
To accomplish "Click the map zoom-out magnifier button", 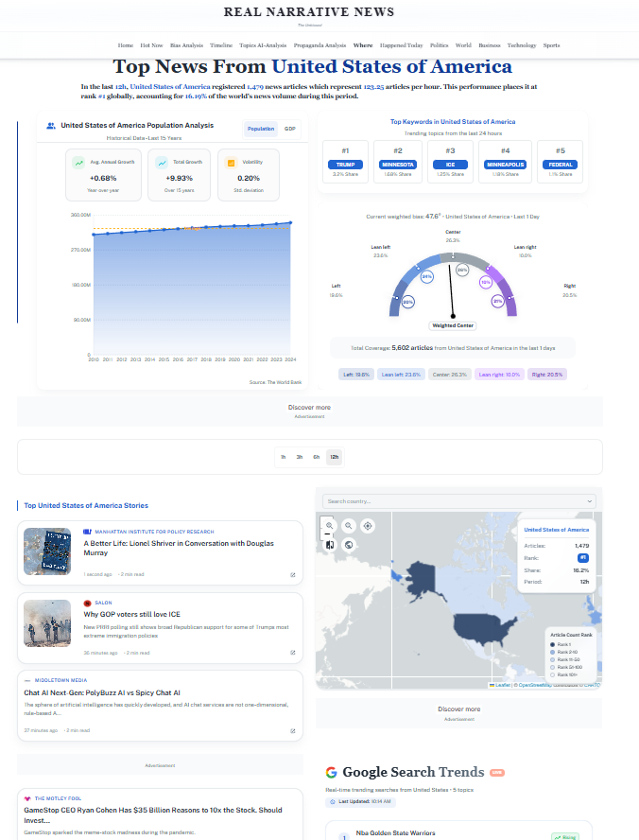I will point(349,526).
